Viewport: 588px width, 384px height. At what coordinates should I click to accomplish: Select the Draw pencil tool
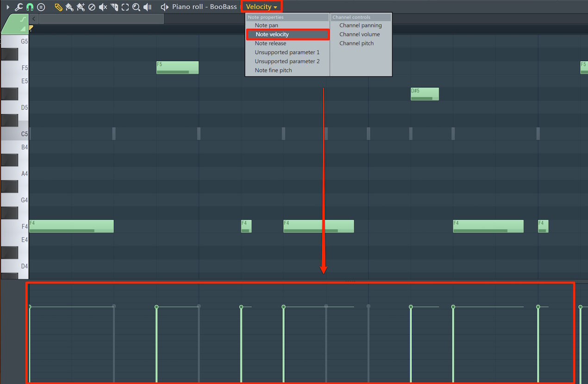pyautogui.click(x=58, y=7)
